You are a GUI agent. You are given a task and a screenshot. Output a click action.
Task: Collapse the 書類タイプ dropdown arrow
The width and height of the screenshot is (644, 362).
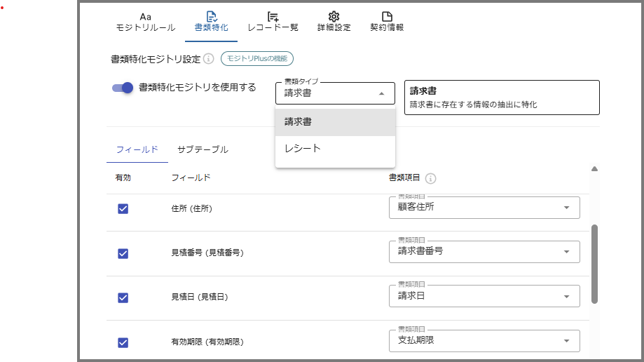[381, 93]
